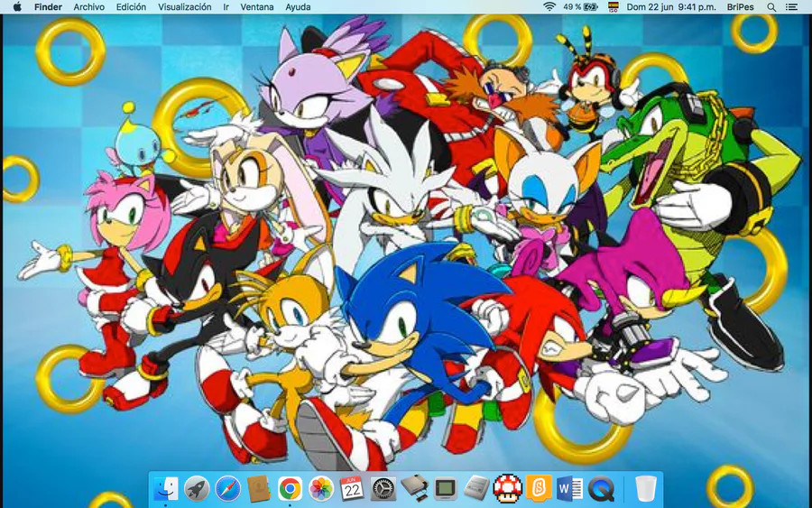Screen dimensions: 812x508
Task: Open the Ayuda menu
Action: tap(298, 6)
